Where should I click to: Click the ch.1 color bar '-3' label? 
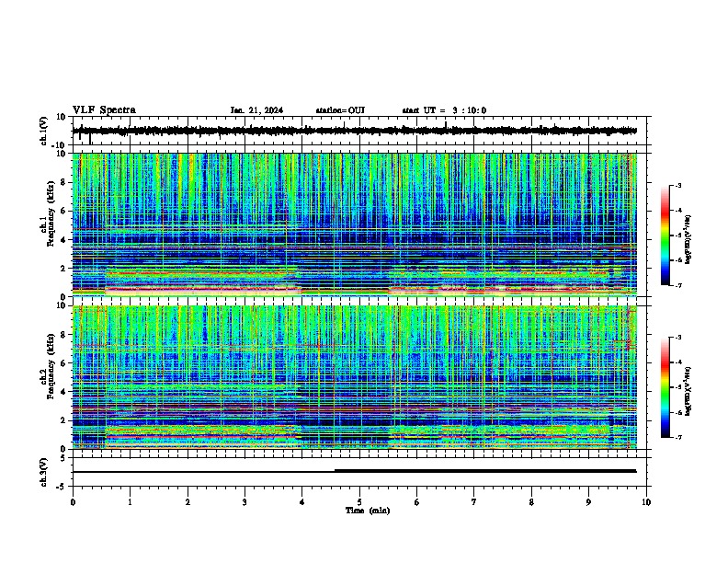(x=677, y=186)
